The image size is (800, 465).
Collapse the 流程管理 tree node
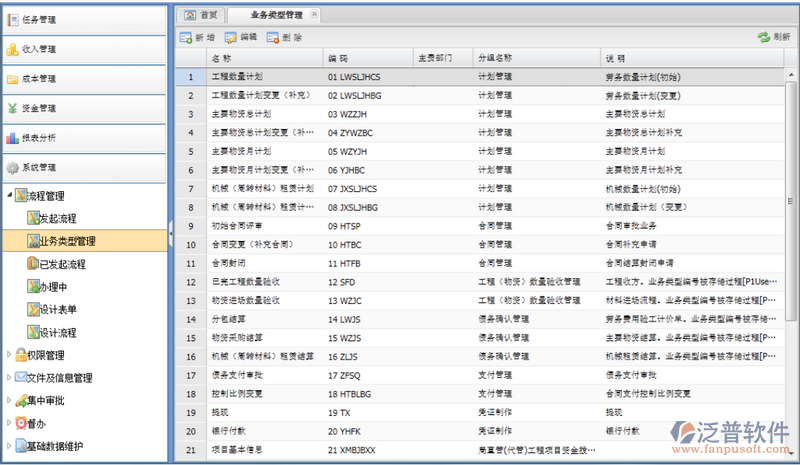(9, 196)
